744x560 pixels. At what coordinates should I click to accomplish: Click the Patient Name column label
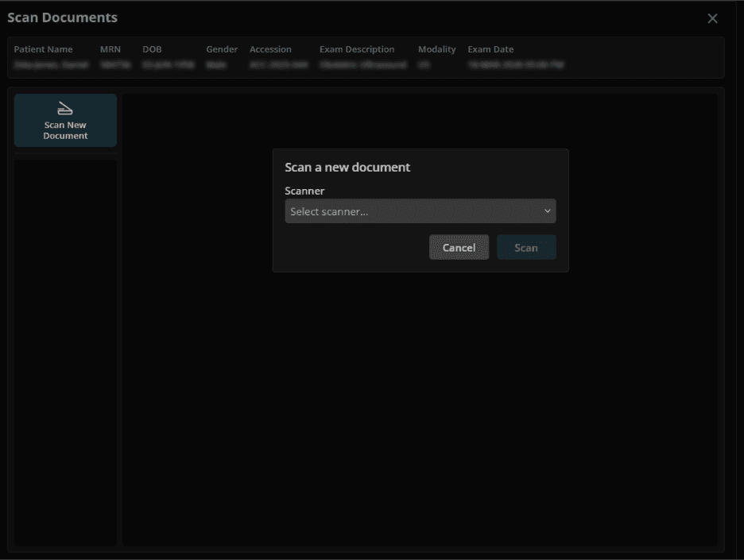pos(43,49)
